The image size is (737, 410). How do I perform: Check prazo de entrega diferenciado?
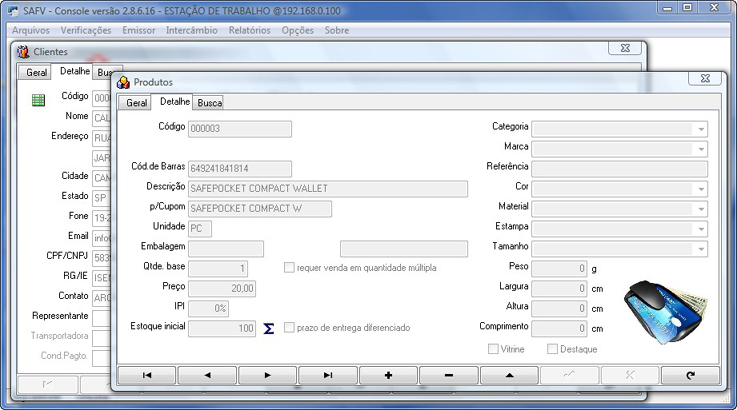(x=290, y=328)
